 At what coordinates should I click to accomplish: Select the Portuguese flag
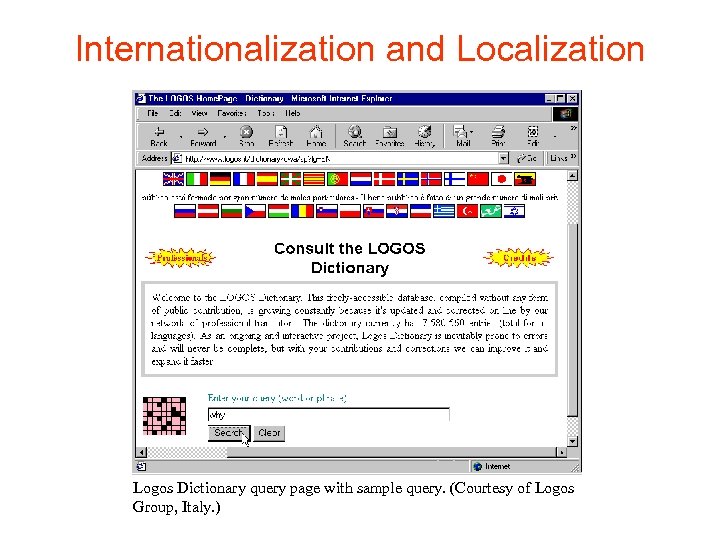click(338, 179)
